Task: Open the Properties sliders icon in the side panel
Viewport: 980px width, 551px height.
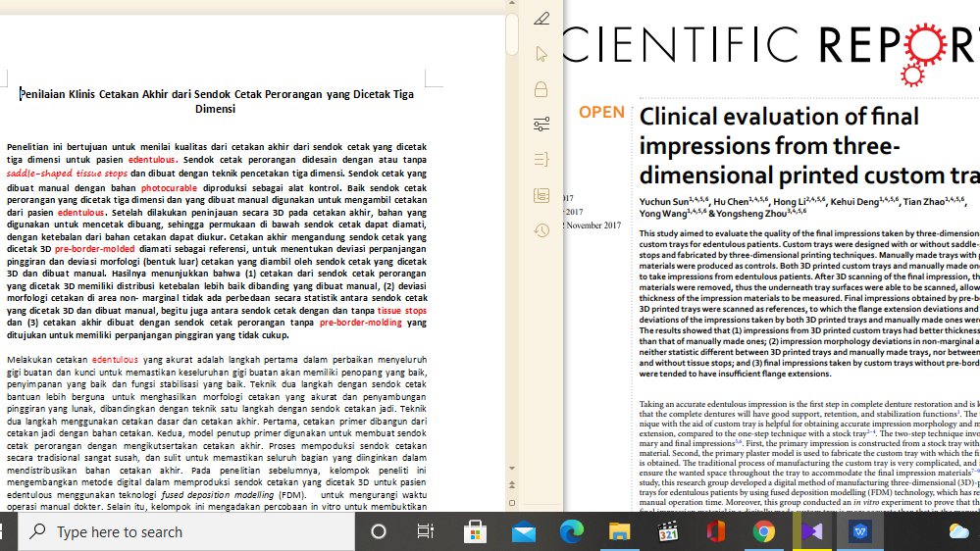Action: point(542,125)
